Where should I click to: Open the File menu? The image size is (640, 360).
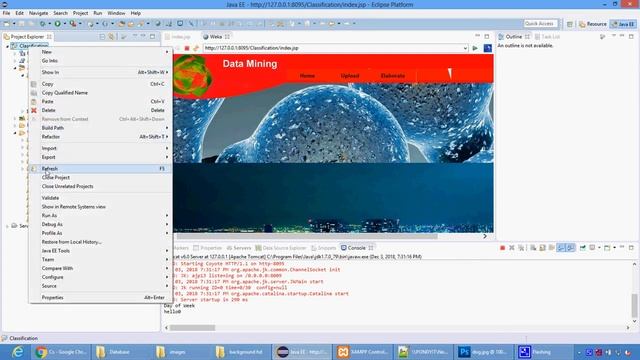(6, 13)
